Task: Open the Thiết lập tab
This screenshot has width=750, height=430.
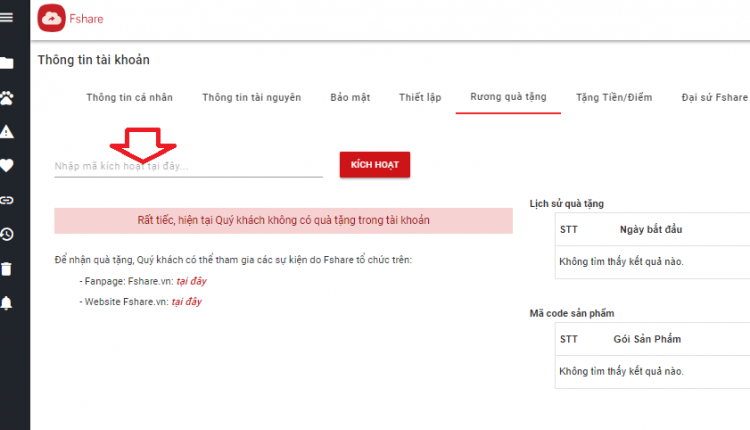Action: 420,98
